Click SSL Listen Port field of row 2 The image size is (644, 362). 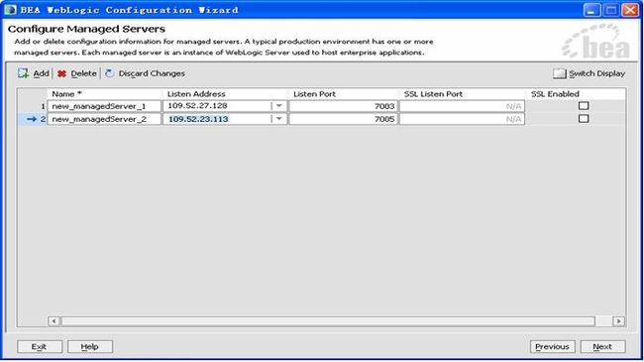(462, 119)
